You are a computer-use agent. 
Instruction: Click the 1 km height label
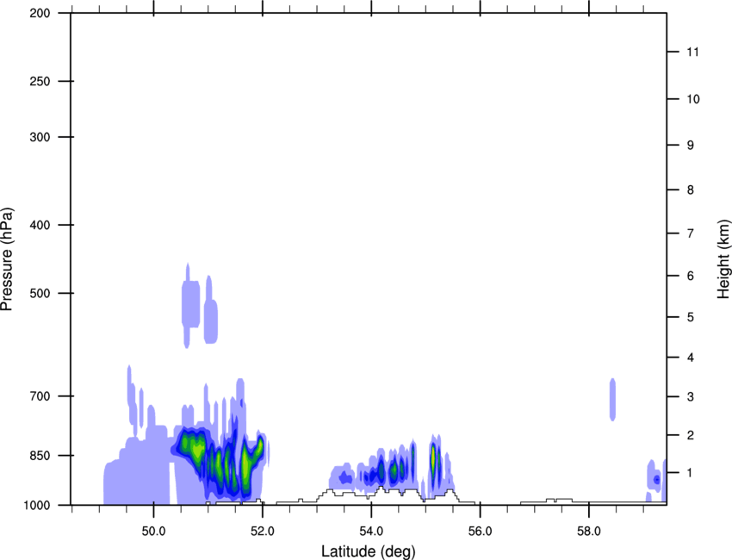click(691, 473)
